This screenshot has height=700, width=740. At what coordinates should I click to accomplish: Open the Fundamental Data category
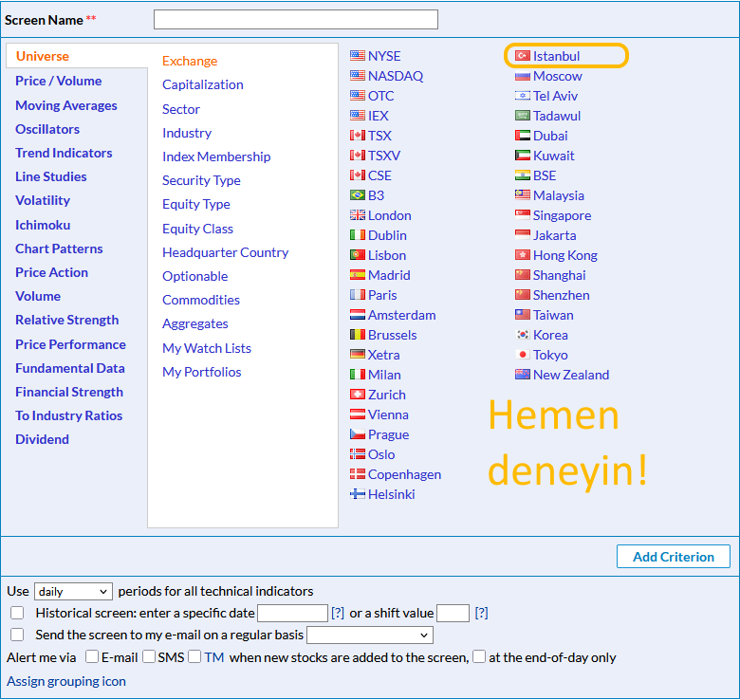coord(70,368)
